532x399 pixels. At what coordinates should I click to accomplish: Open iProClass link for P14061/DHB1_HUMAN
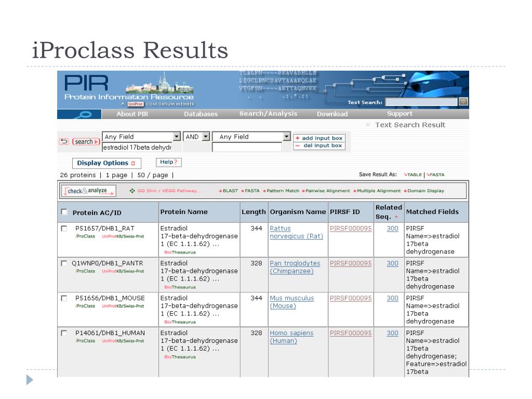(x=85, y=341)
